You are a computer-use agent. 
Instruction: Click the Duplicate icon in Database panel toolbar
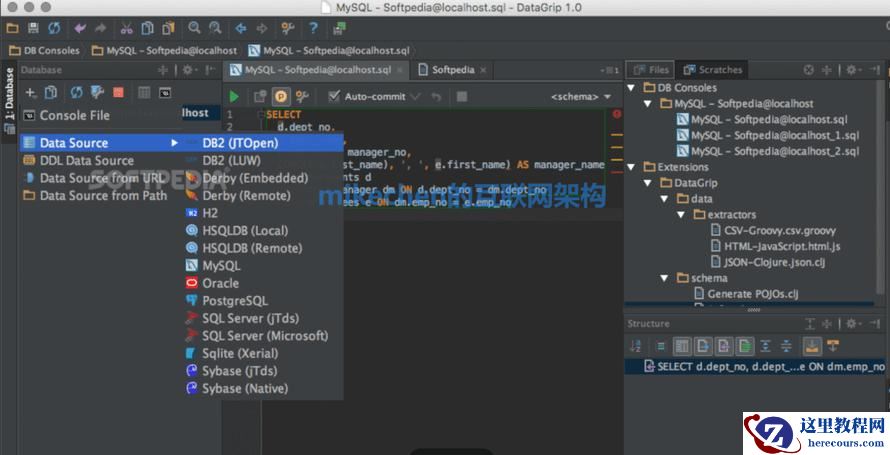51,92
